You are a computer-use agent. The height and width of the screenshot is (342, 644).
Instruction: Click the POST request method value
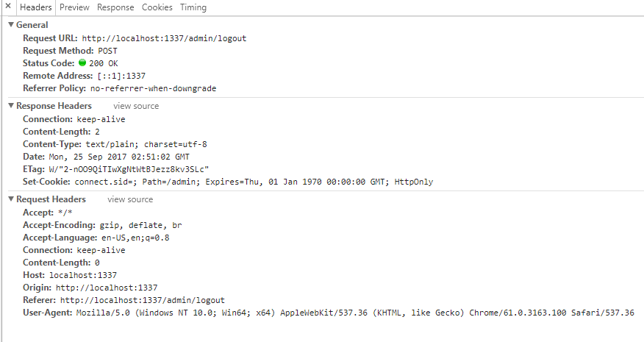(107, 51)
